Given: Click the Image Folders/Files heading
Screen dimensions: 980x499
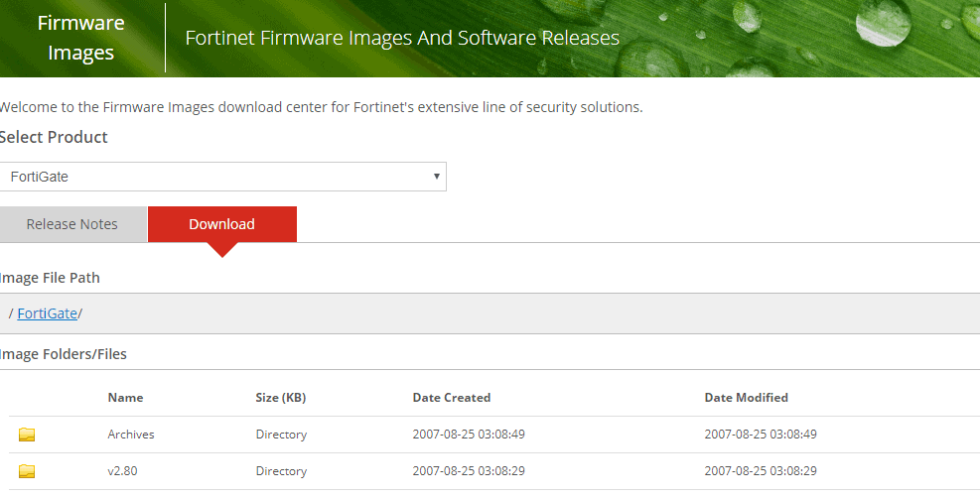Looking at the screenshot, I should click(63, 354).
